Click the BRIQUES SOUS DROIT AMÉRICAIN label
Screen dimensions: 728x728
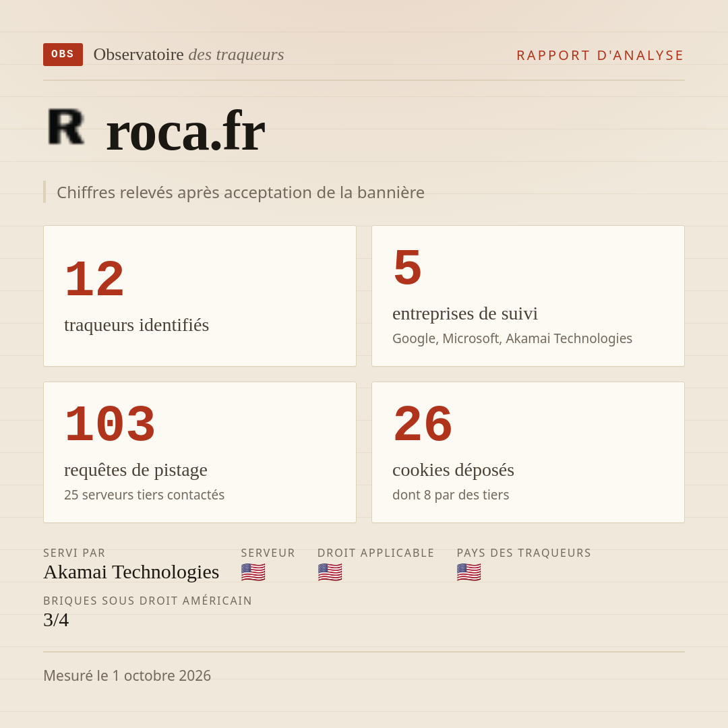(147, 601)
